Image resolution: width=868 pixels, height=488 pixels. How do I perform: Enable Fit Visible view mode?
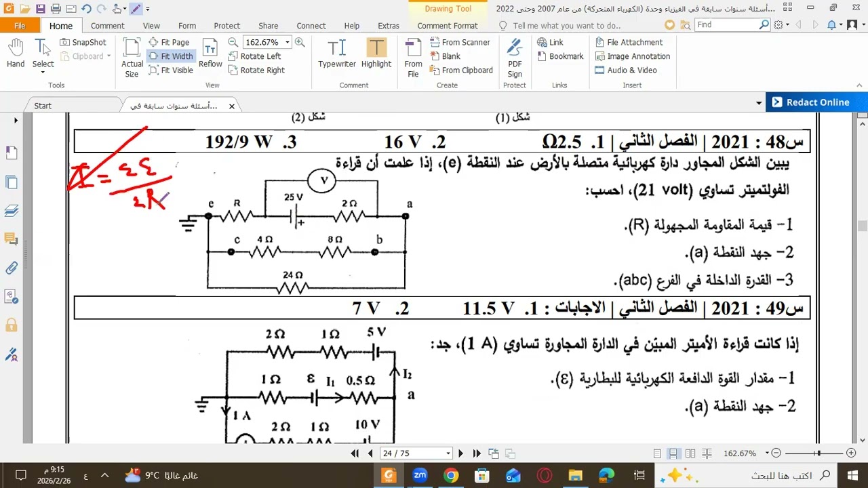pyautogui.click(x=171, y=70)
